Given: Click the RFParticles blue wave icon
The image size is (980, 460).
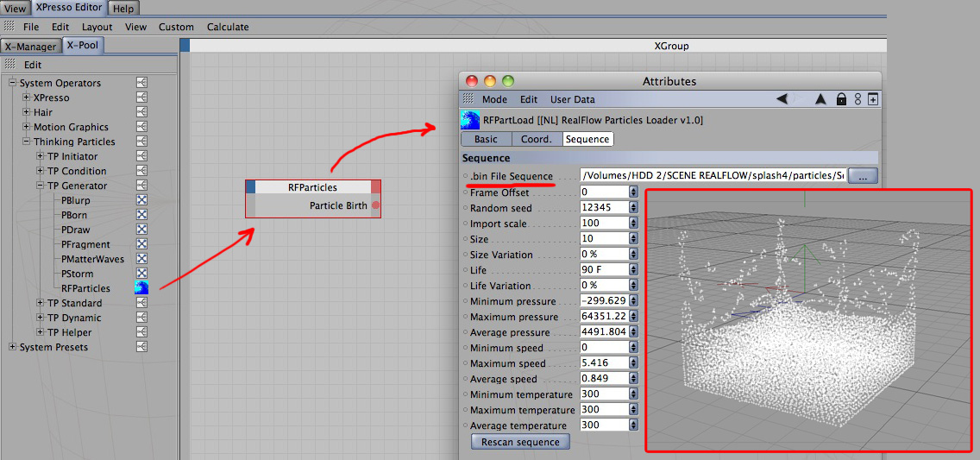Looking at the screenshot, I should click(x=141, y=288).
